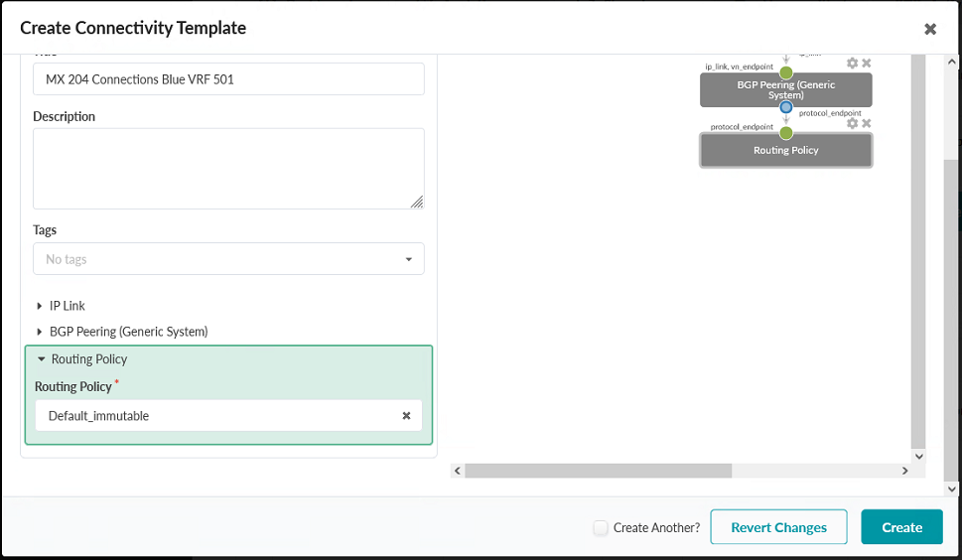Image resolution: width=962 pixels, height=560 pixels.
Task: Select the BGP Peering (Generic System) node
Action: coord(785,90)
